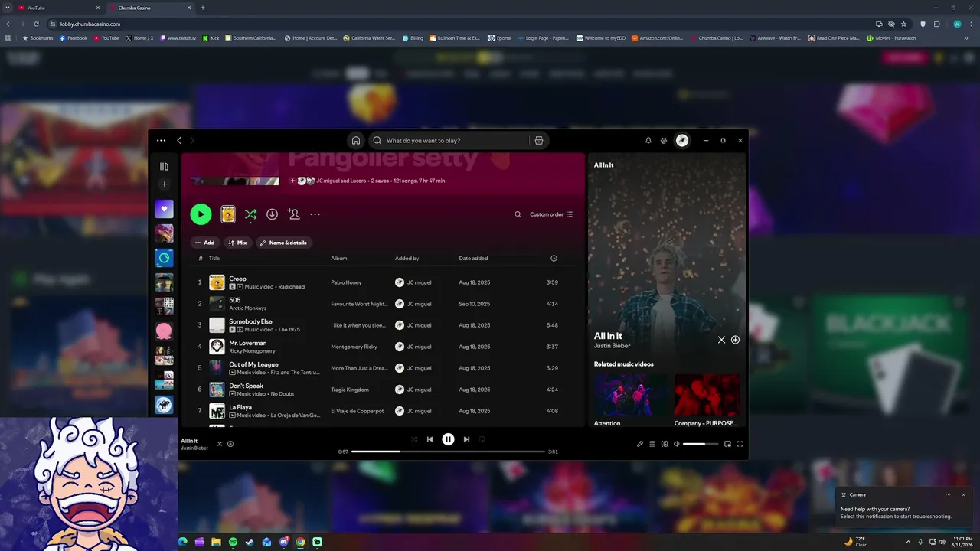The image size is (980, 551).
Task: Open the Spotify miniplayer
Action: 727,444
